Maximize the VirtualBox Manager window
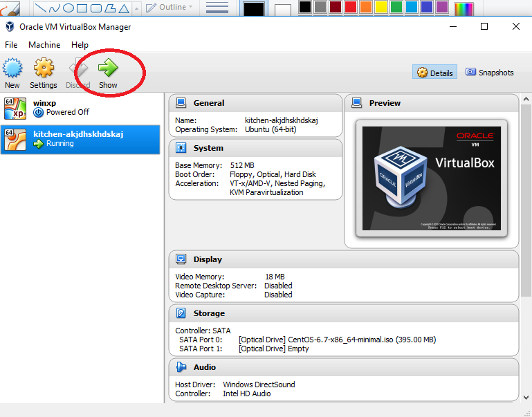 tap(484, 26)
